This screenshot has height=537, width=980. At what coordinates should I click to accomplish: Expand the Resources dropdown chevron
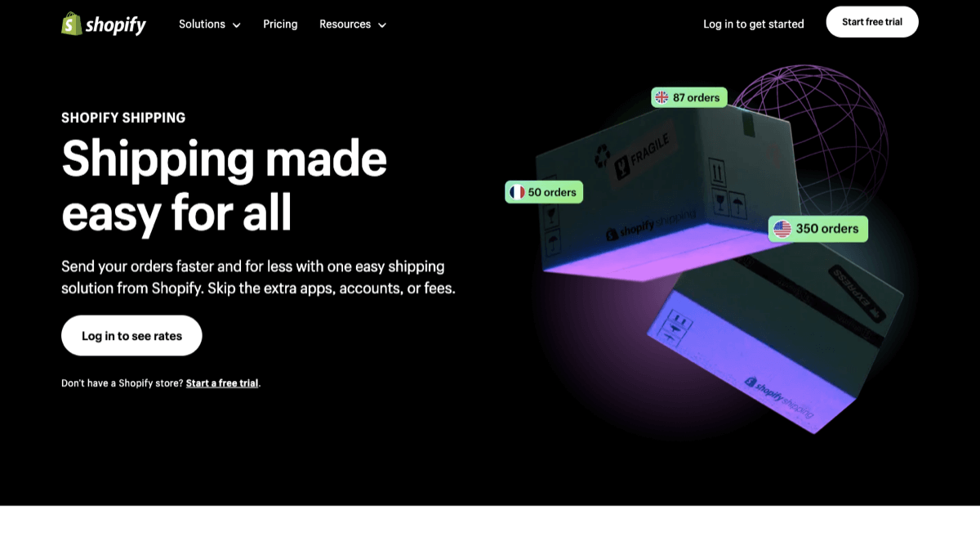click(x=381, y=25)
